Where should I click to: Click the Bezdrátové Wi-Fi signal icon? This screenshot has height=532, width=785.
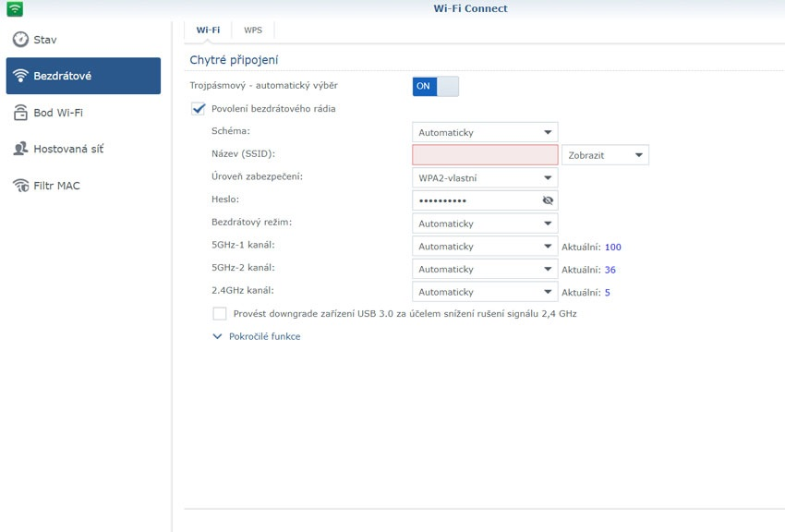tap(20, 76)
